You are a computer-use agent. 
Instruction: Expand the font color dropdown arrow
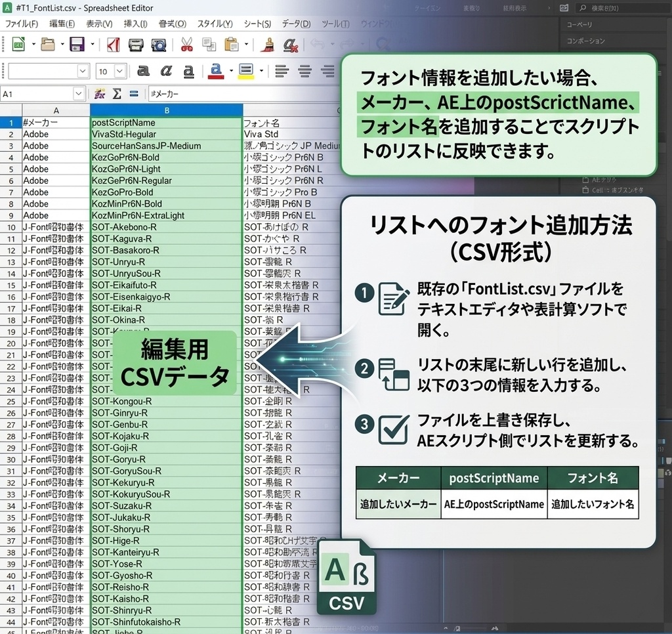(x=232, y=71)
